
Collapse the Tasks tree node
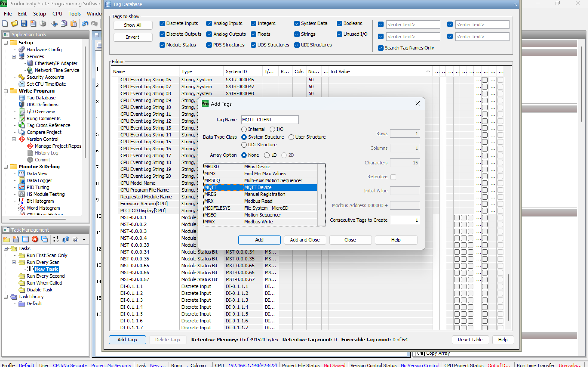click(x=6, y=248)
